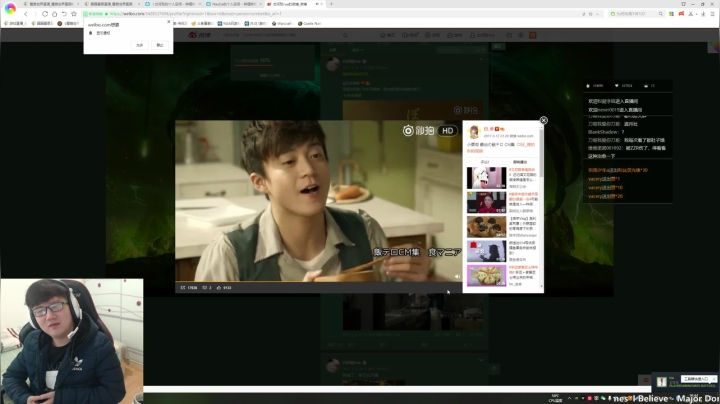Image resolution: width=720 pixels, height=404 pixels.
Task: Switch to the first browser tab
Action: coord(51,4)
